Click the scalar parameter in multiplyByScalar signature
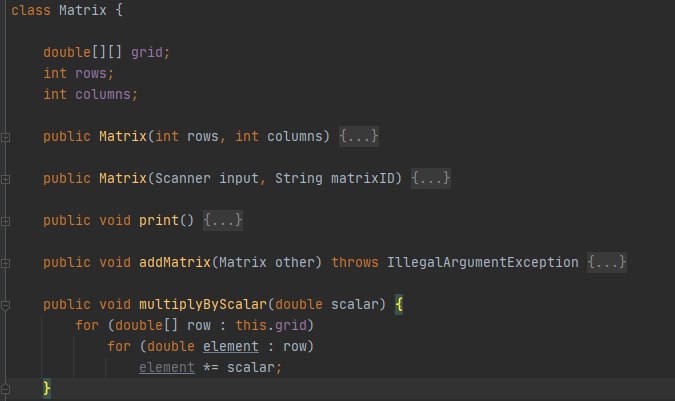675x401 pixels. click(355, 304)
